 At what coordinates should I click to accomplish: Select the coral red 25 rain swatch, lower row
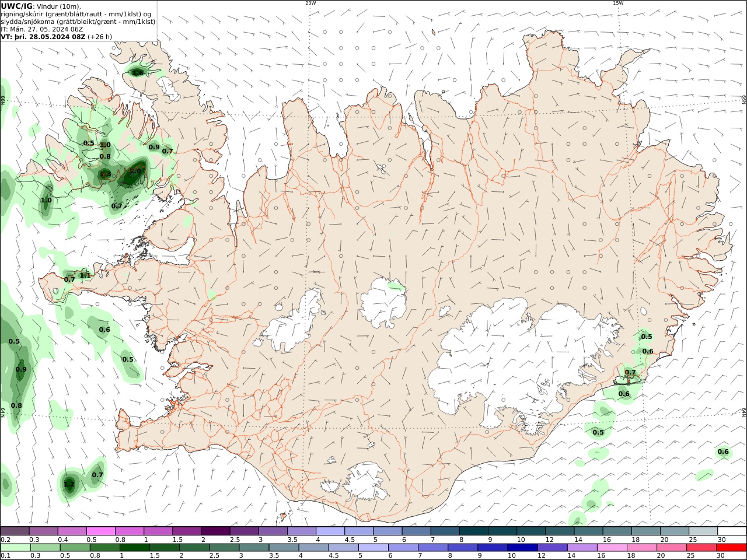(701, 548)
